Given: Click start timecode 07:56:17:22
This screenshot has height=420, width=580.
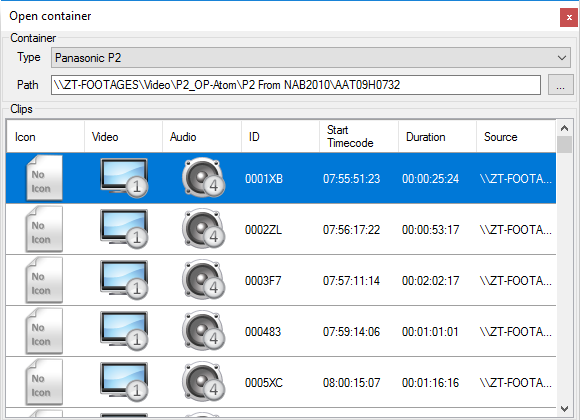Looking at the screenshot, I should (351, 230).
